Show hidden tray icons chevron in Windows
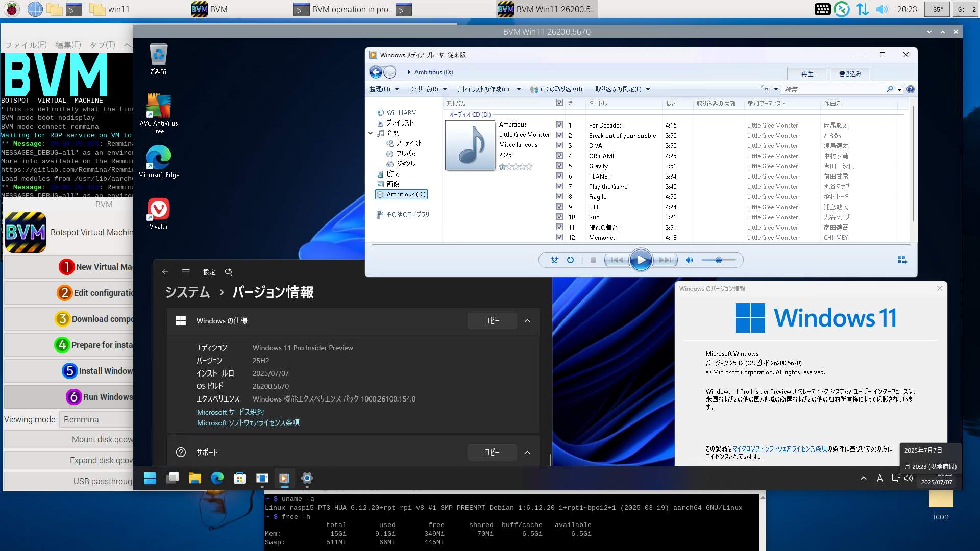 pos(863,478)
